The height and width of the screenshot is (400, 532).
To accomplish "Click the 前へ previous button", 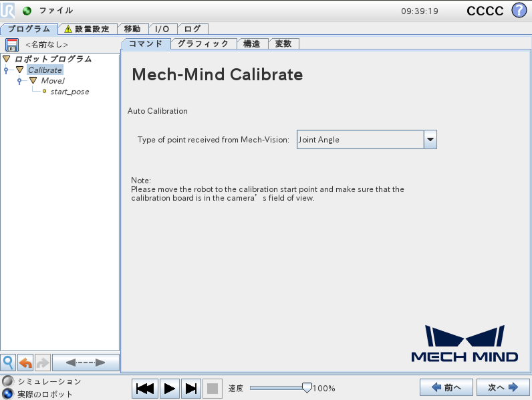I will click(x=446, y=387).
